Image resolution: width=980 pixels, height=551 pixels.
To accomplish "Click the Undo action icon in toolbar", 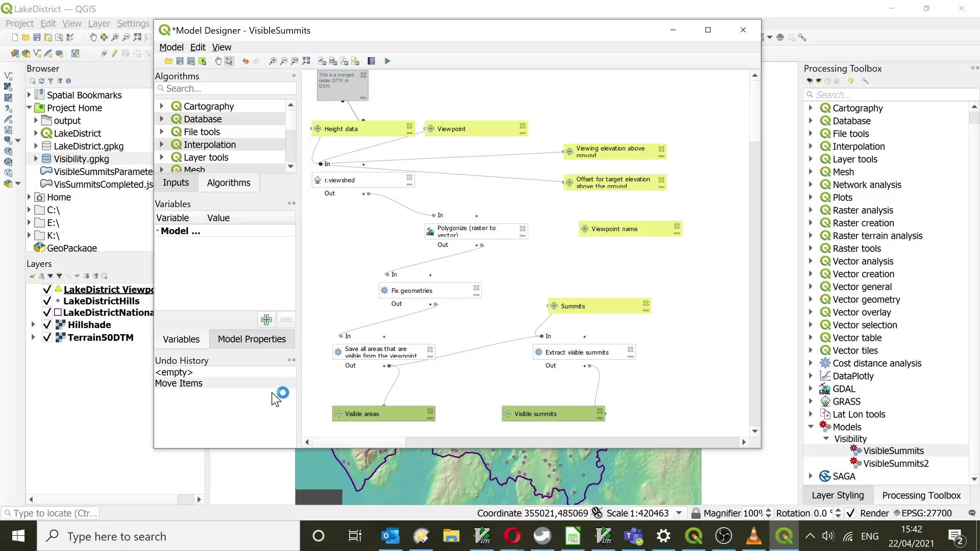I will 246,61.
